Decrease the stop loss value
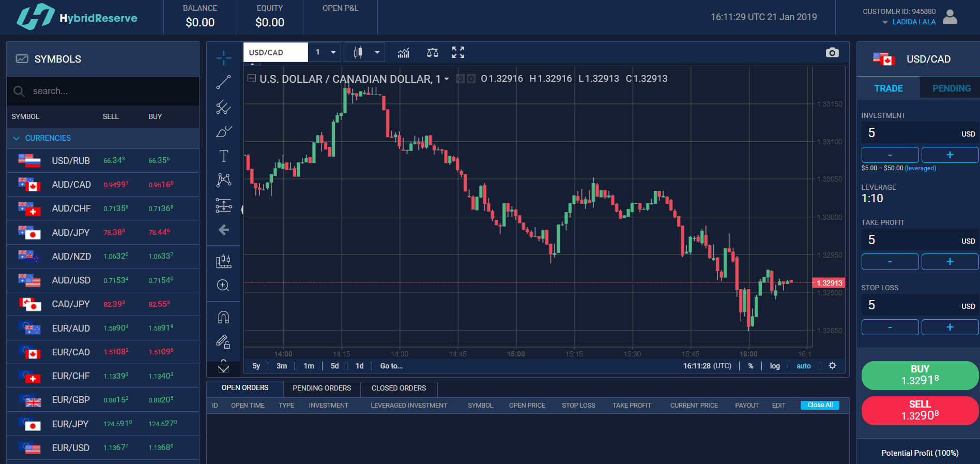Viewport: 980px width, 464px height. tap(890, 327)
